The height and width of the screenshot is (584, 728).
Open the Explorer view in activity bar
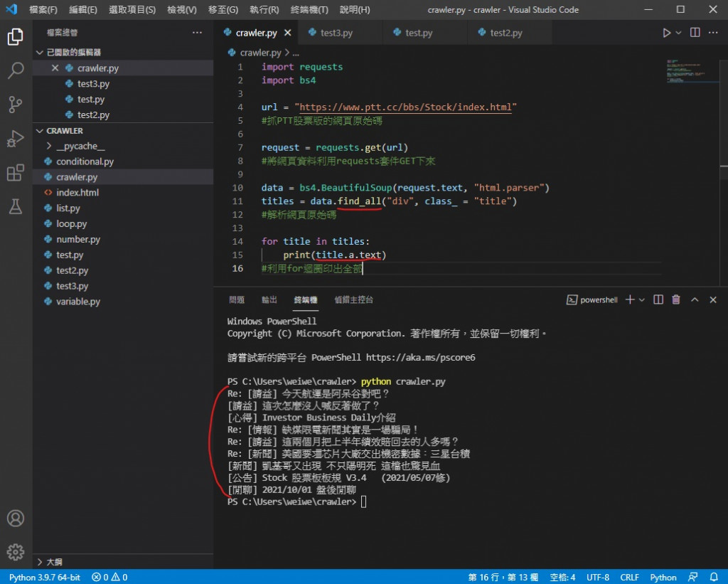16,36
